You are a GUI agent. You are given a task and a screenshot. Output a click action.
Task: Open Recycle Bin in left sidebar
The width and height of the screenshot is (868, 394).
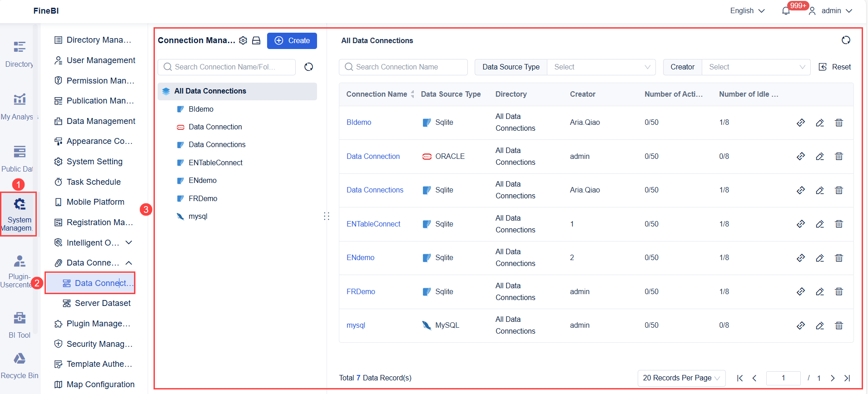[x=20, y=366]
